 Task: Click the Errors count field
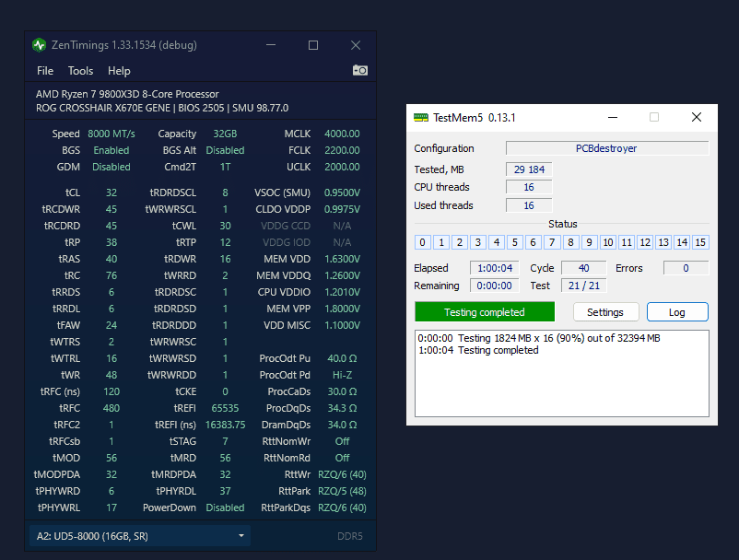[x=686, y=268]
